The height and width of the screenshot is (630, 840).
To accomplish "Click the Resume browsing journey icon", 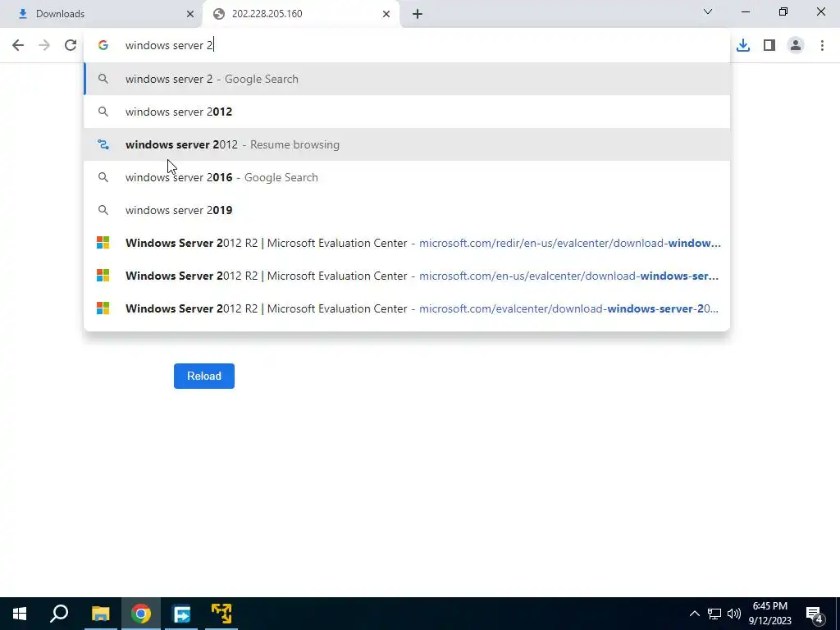I will coord(103,144).
